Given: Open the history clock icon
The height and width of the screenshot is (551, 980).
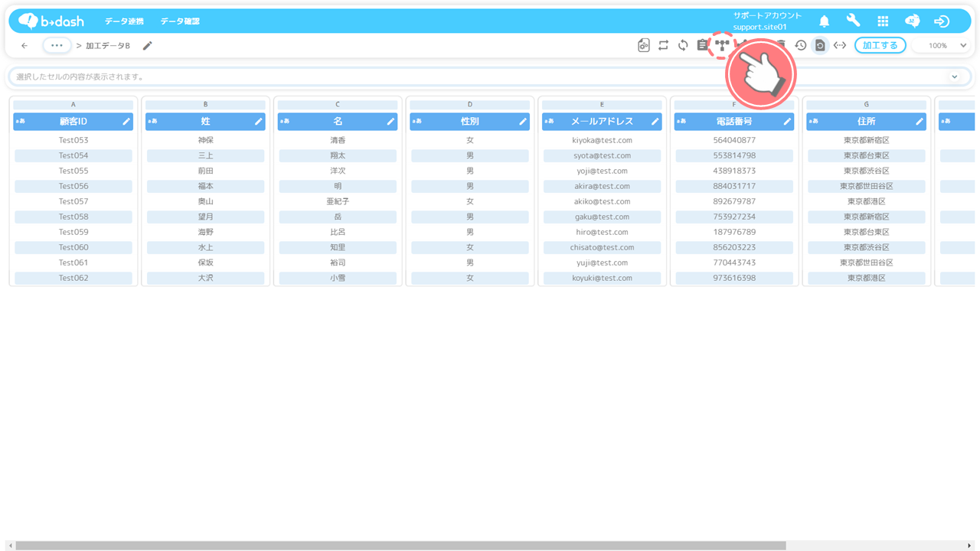Looking at the screenshot, I should pyautogui.click(x=800, y=45).
